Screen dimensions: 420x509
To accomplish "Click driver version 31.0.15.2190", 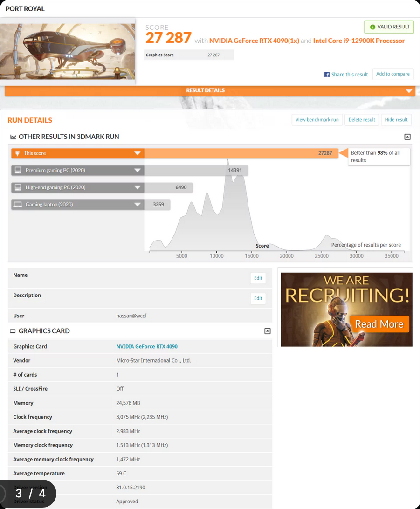I will [131, 488].
